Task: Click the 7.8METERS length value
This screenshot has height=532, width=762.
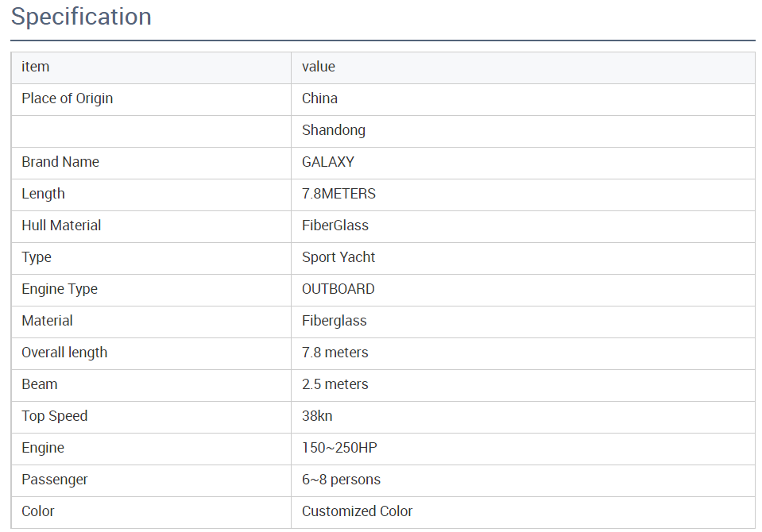Action: (x=338, y=194)
